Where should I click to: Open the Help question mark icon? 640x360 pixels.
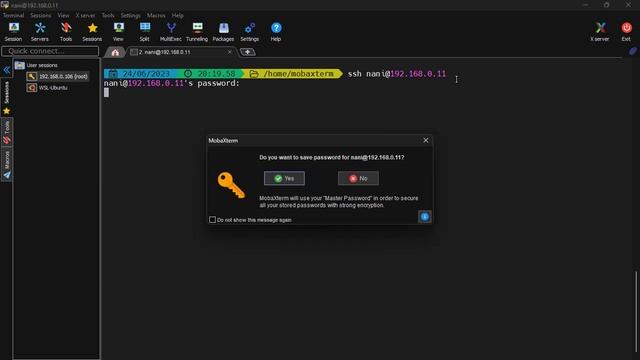pos(276,32)
